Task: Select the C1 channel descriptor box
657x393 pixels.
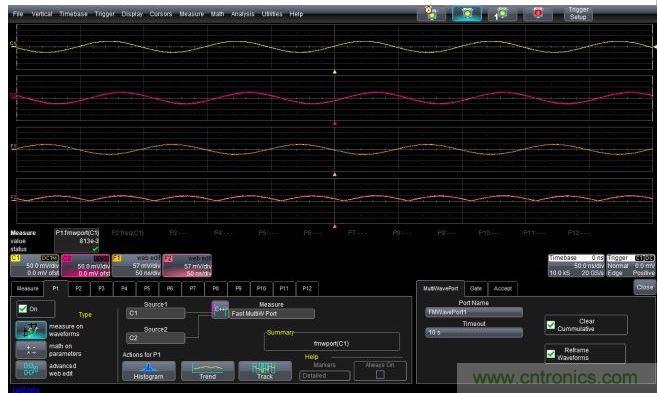Action: point(35,266)
